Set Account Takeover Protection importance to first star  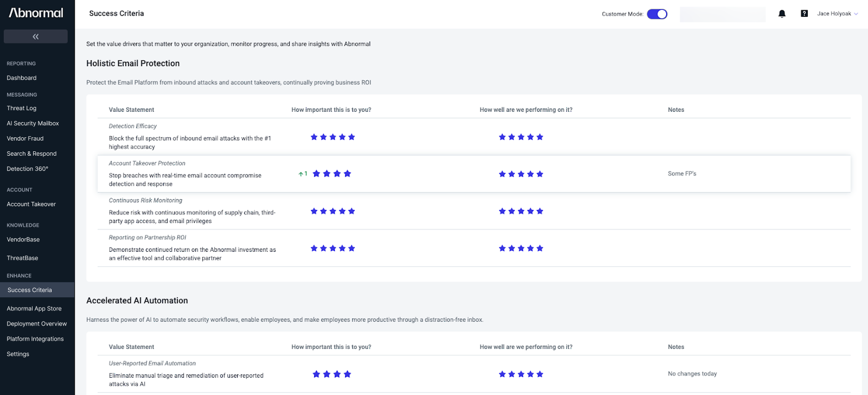point(316,174)
